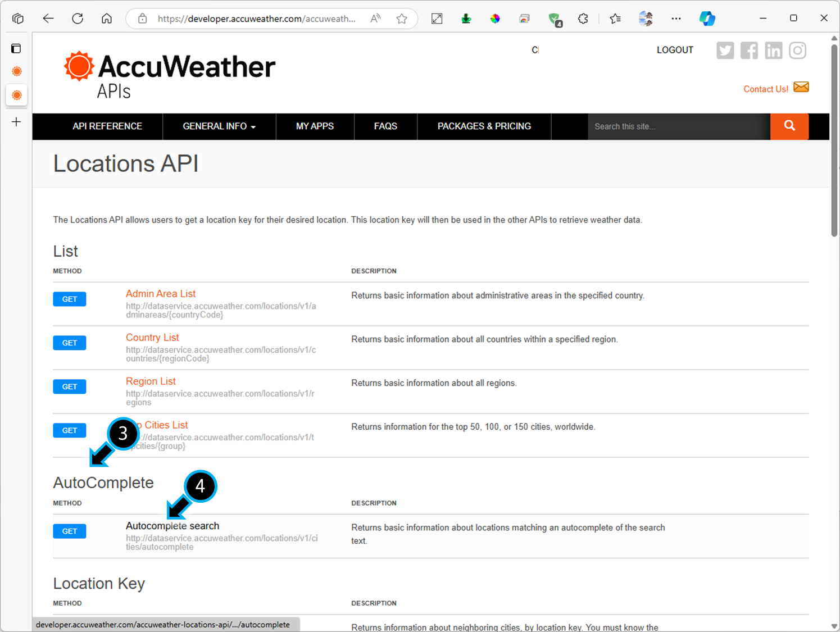Click the Location Key section heading
Screen dimensions: 840x632
click(x=99, y=583)
